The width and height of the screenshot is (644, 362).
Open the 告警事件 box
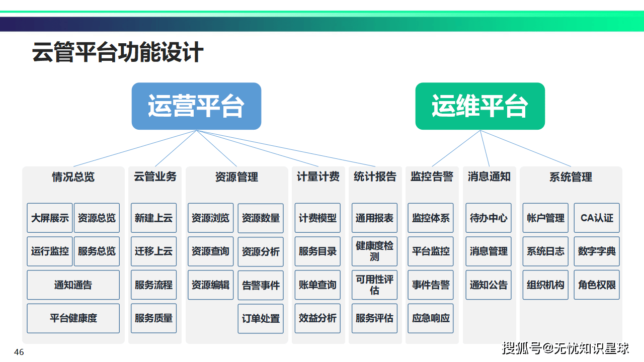pos(261,286)
